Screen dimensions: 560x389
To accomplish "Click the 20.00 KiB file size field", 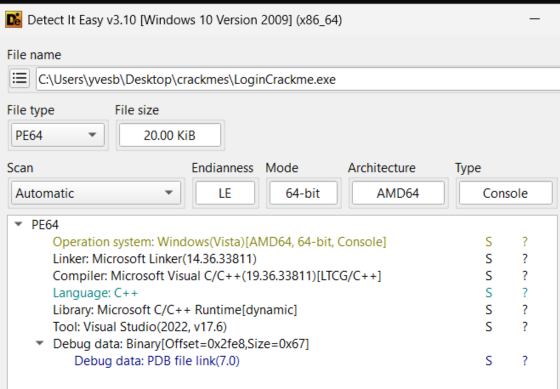I will click(x=170, y=135).
